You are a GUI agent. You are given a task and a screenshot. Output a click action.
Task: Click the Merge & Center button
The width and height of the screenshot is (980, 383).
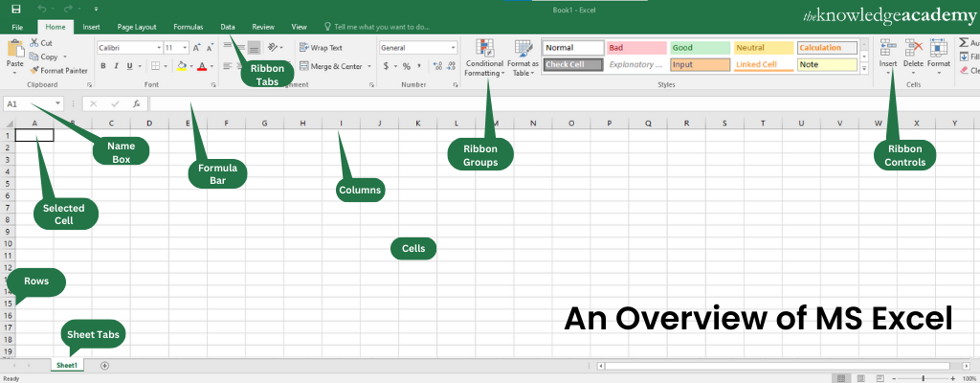click(x=331, y=66)
